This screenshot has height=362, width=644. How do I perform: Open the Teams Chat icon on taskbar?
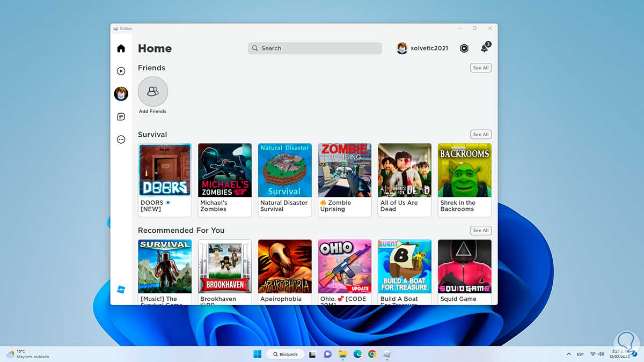coord(328,354)
